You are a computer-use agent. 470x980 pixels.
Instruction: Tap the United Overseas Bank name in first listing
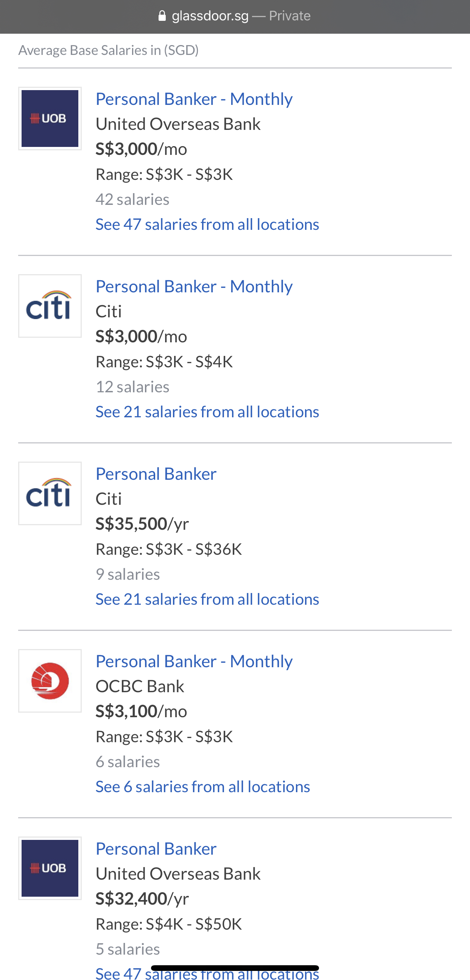[178, 124]
